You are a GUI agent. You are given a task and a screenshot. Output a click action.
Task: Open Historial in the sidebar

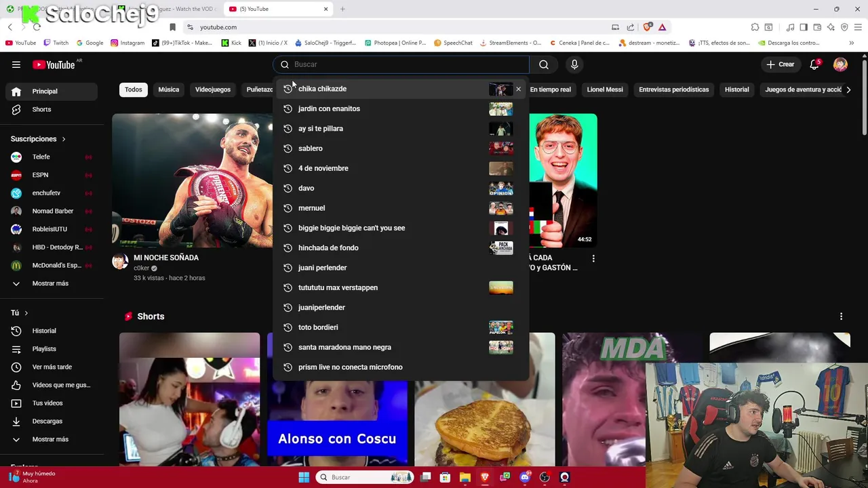[52, 331]
